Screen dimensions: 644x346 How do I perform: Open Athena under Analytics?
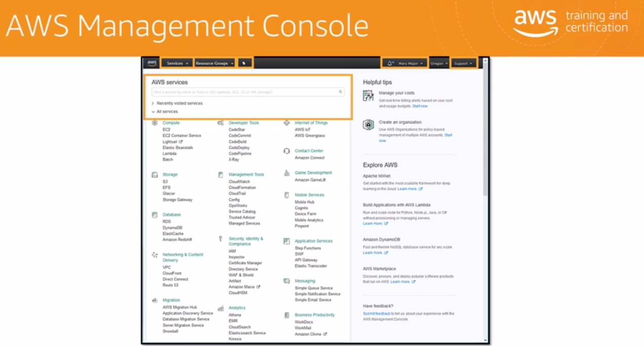click(x=235, y=315)
